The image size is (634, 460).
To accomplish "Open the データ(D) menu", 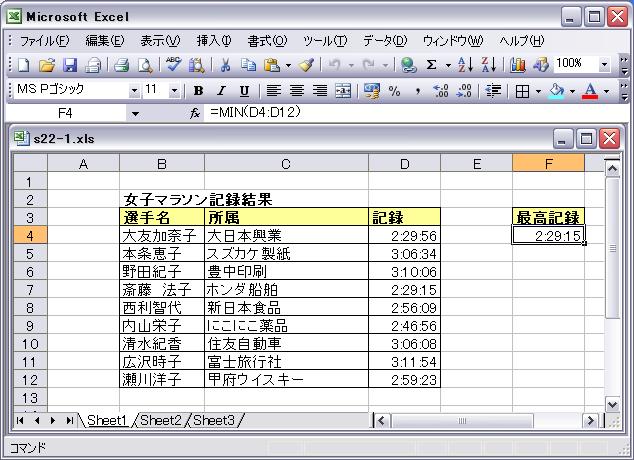I will click(385, 41).
